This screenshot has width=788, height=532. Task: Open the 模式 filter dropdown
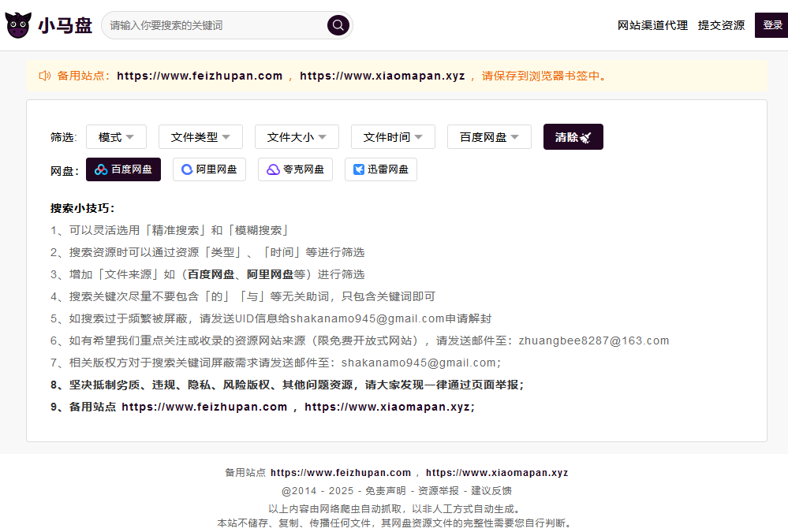(x=116, y=137)
